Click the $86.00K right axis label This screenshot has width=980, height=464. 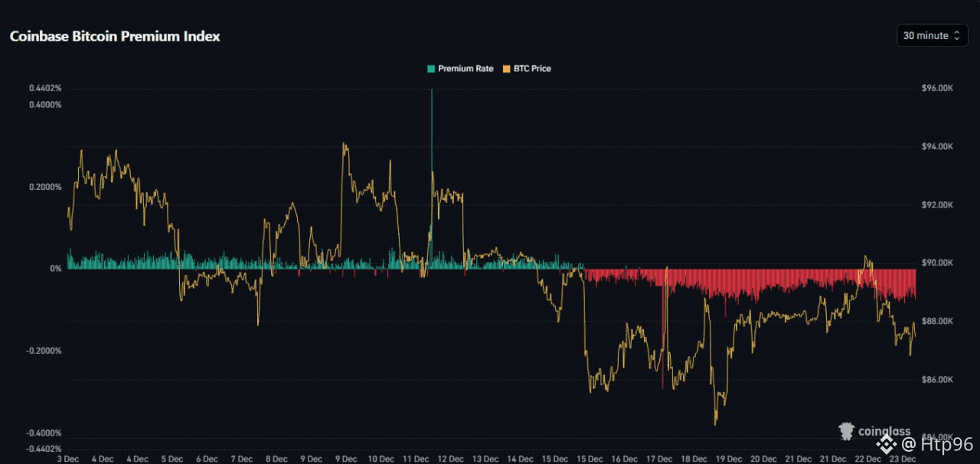pos(937,380)
